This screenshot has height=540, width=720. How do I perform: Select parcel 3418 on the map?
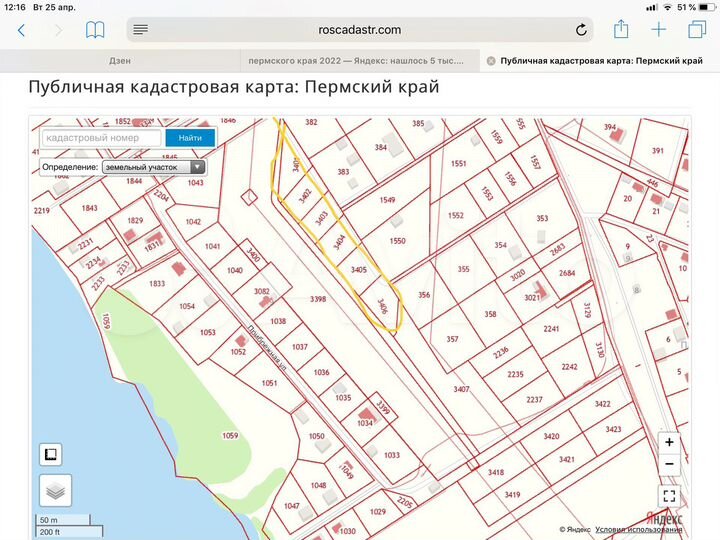(495, 472)
